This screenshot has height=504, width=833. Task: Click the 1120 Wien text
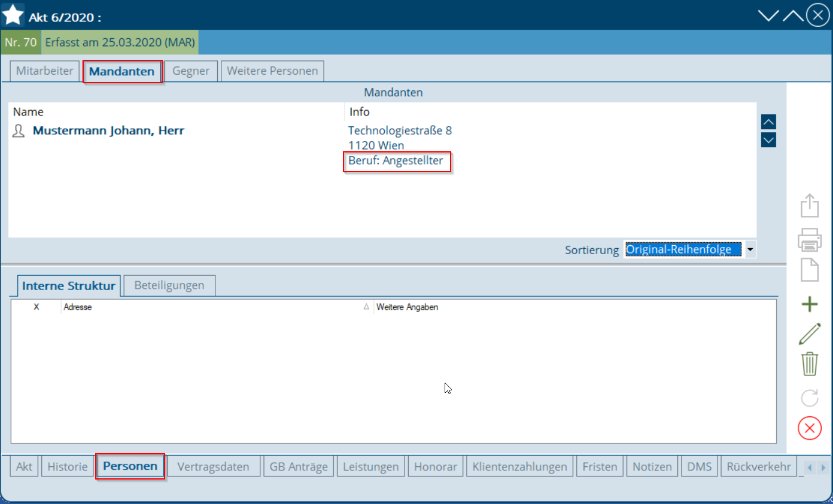pyautogui.click(x=376, y=145)
